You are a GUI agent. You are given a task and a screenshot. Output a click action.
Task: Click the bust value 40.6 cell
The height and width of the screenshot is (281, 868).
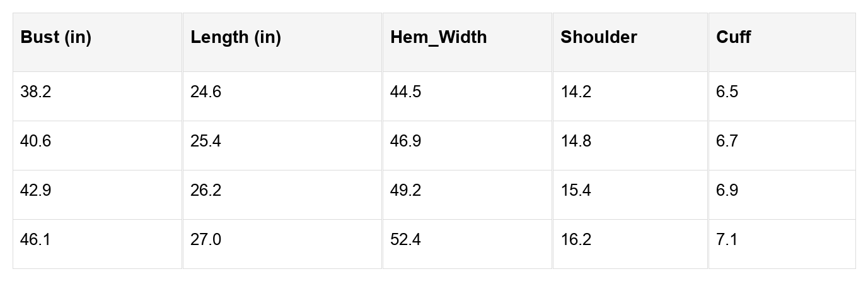36,141
